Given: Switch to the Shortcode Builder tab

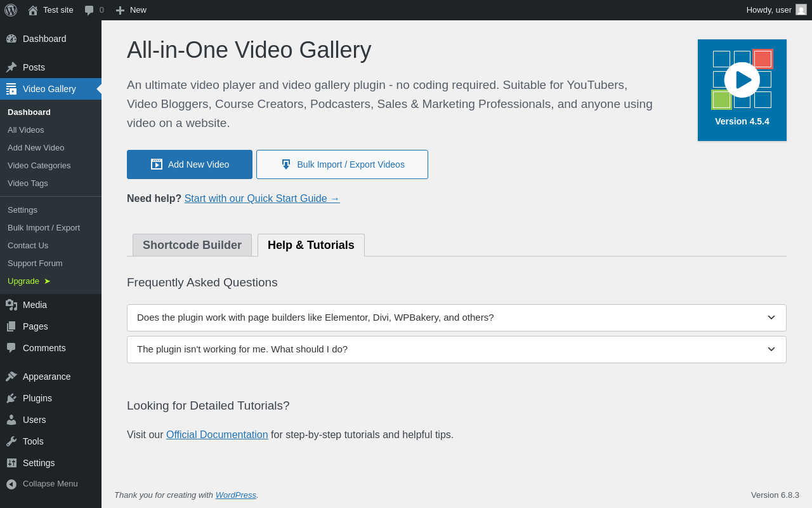Looking at the screenshot, I should tap(192, 245).
